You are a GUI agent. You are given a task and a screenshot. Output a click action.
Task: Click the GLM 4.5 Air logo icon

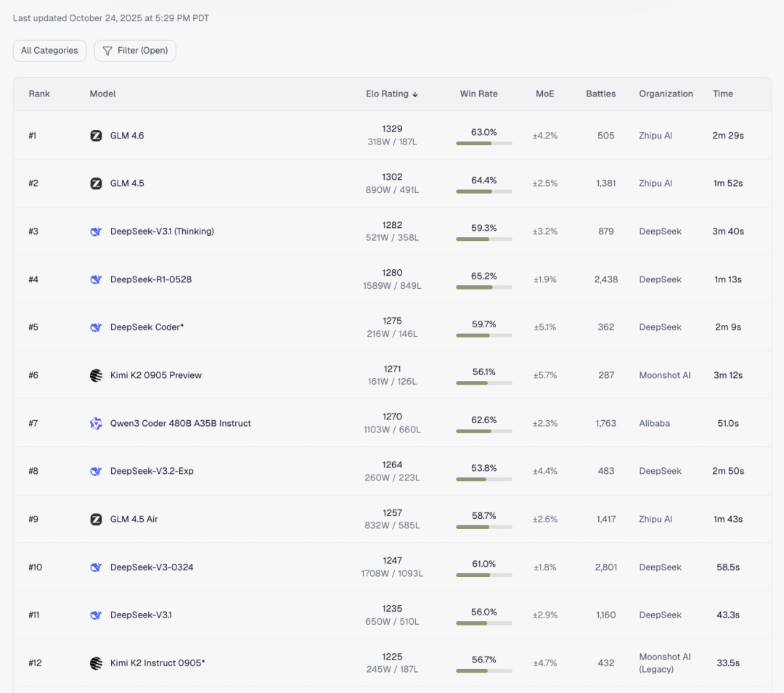pos(96,519)
